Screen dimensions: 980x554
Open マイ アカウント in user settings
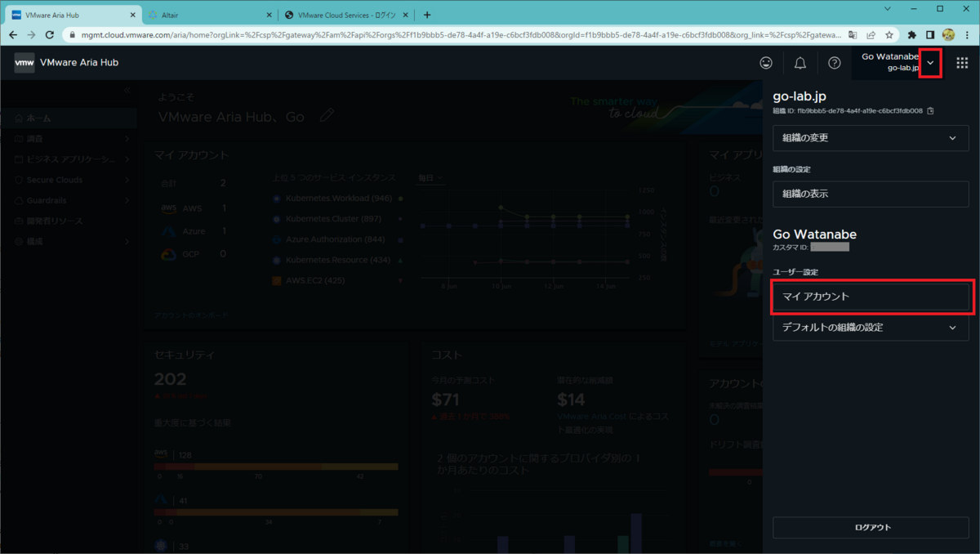click(871, 297)
